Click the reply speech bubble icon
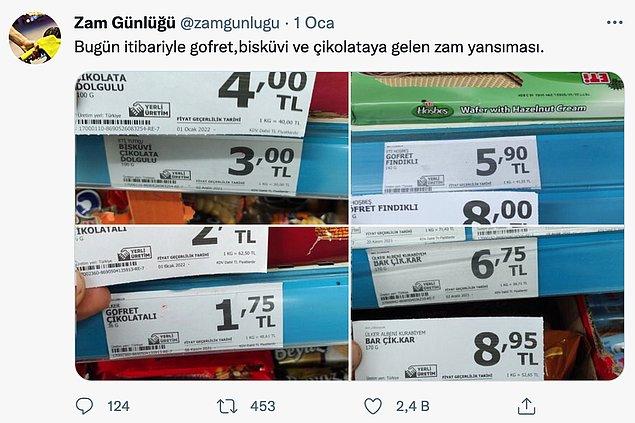 (84, 406)
